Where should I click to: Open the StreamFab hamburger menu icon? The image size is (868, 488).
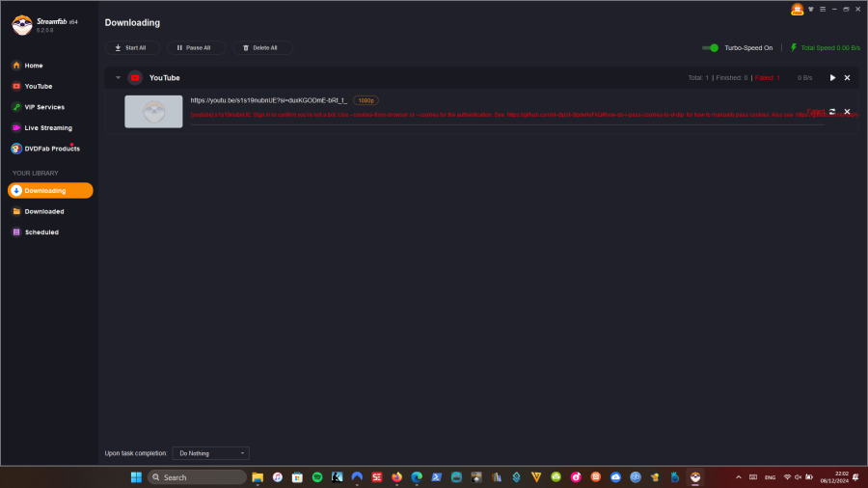tap(823, 10)
